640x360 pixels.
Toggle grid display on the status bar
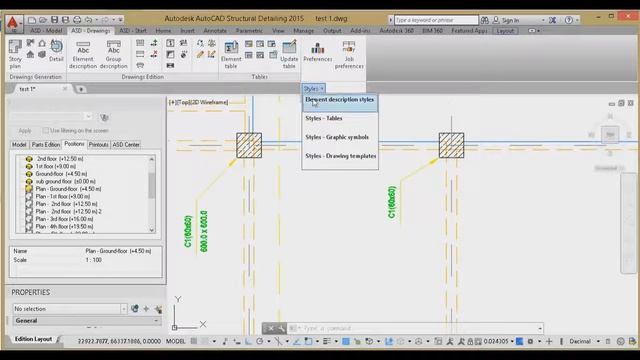coord(194,341)
